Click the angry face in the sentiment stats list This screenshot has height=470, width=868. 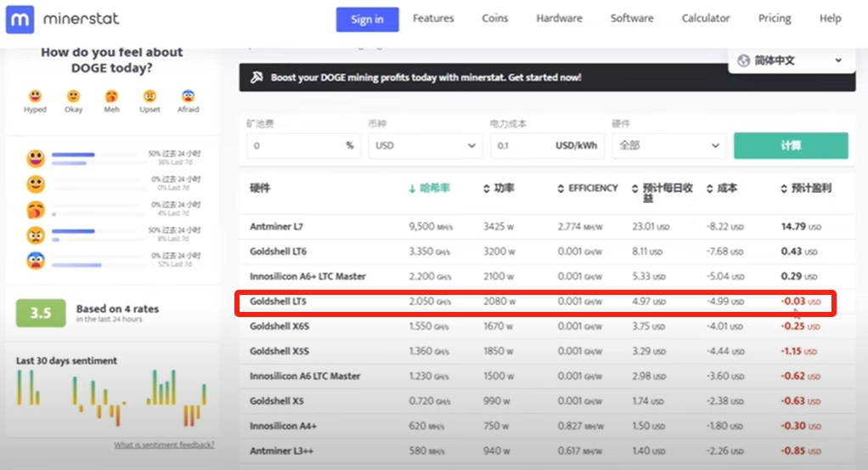36,235
